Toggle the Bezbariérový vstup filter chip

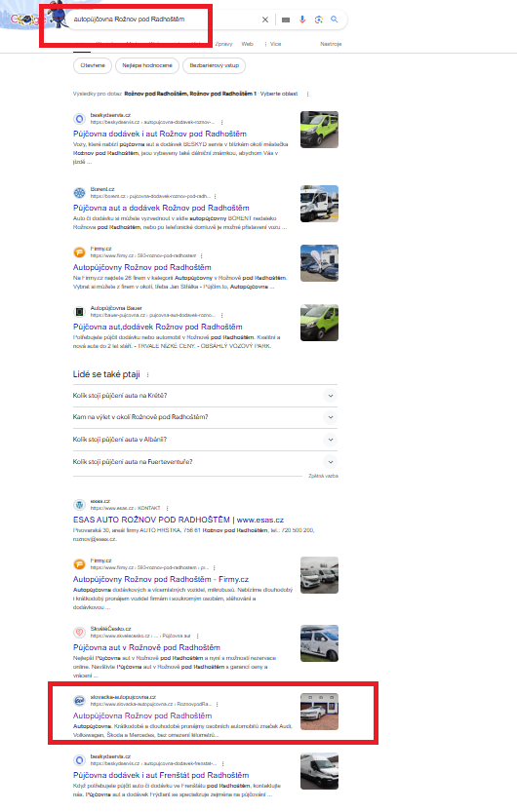(214, 65)
